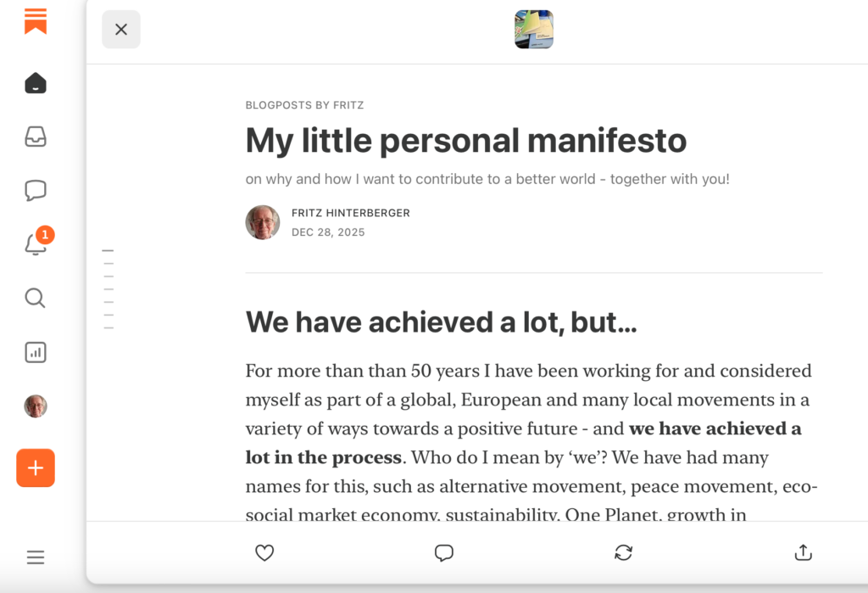Viewport: 868px width, 593px height.
Task: Click the Substack bookmark logo
Action: pyautogui.click(x=36, y=21)
